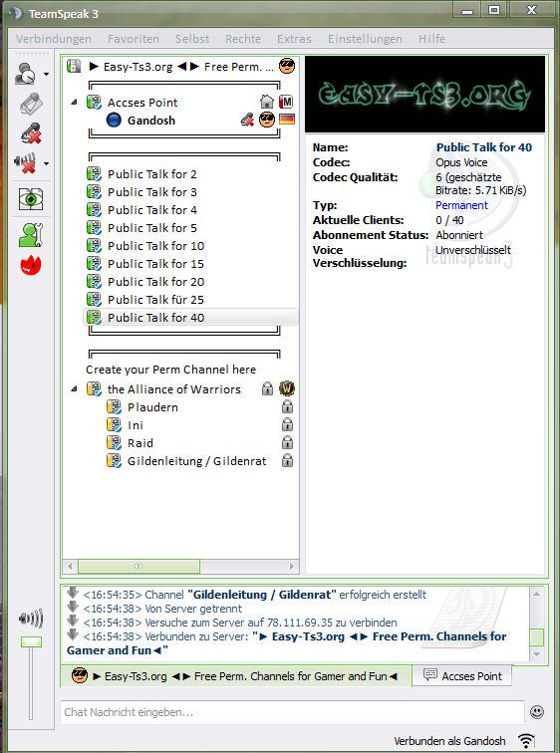Click channel tree horizontal scrollbar thumb
The height and width of the screenshot is (753, 560).
pos(139,566)
